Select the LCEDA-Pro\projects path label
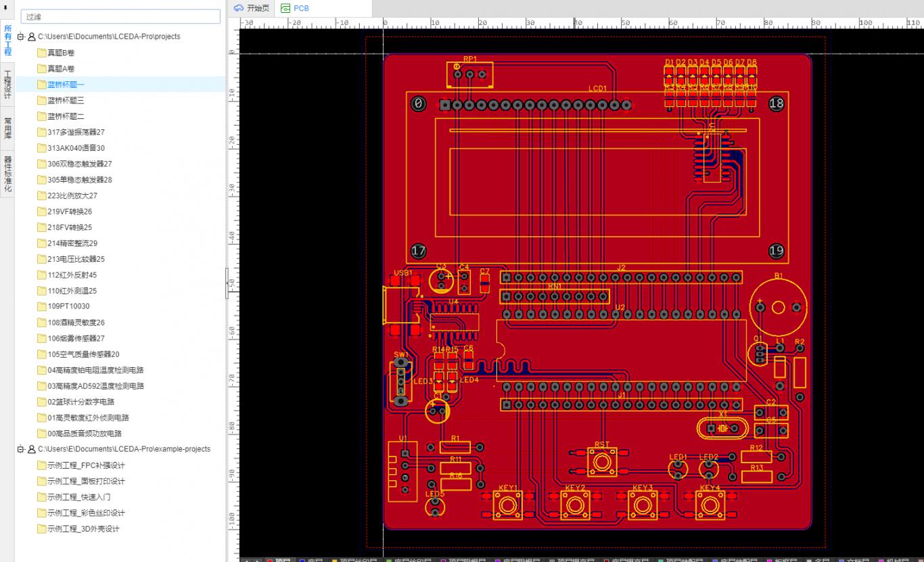The height and width of the screenshot is (562, 924). tap(109, 37)
